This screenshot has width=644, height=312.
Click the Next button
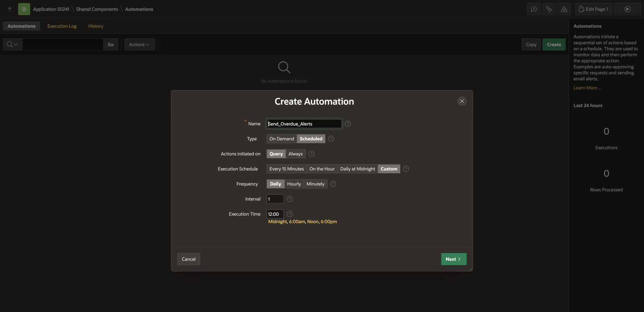click(x=453, y=259)
